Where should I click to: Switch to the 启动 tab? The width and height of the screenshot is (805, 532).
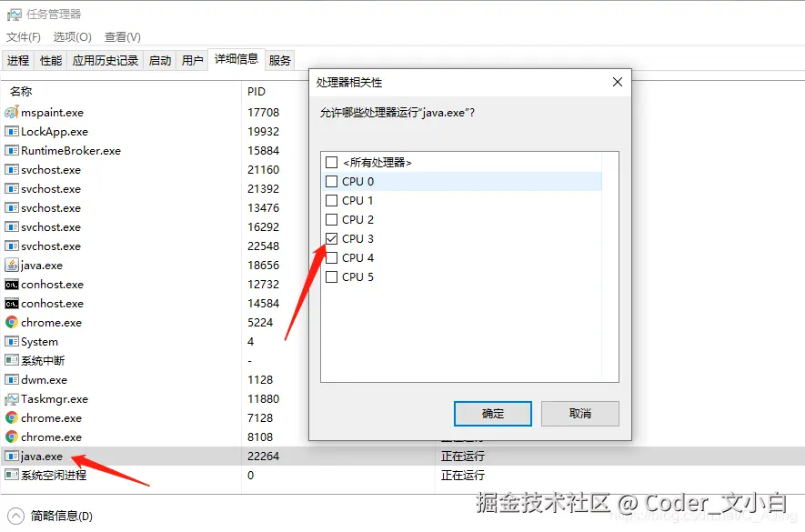(x=160, y=61)
